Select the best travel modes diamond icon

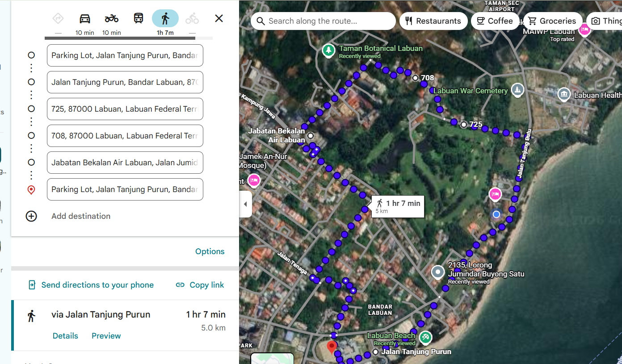tap(58, 18)
